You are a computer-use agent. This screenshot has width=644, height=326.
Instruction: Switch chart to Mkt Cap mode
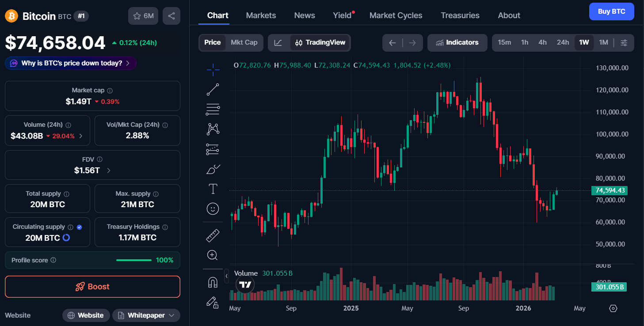(x=244, y=42)
